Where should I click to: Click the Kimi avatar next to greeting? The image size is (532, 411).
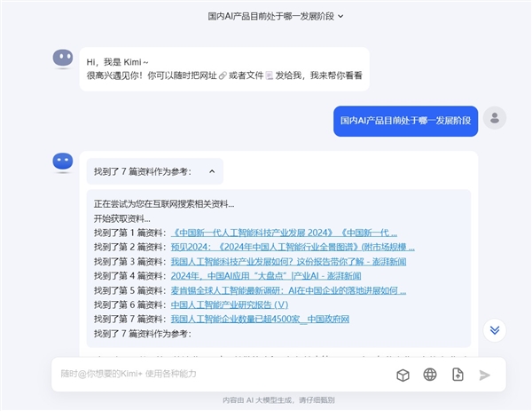62,59
